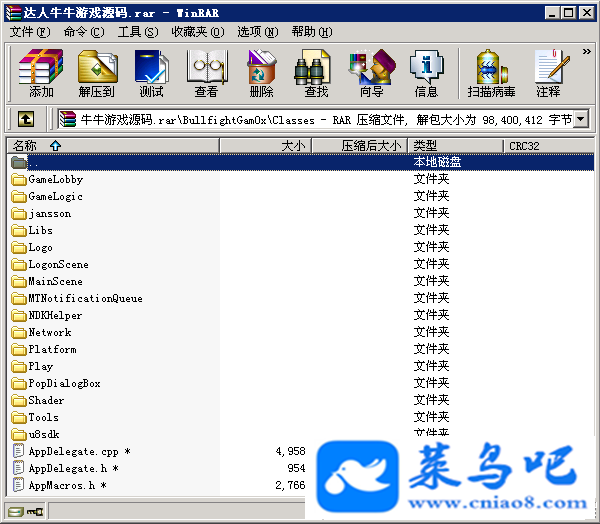Click the Find (查找) binoculars icon

[x=312, y=67]
